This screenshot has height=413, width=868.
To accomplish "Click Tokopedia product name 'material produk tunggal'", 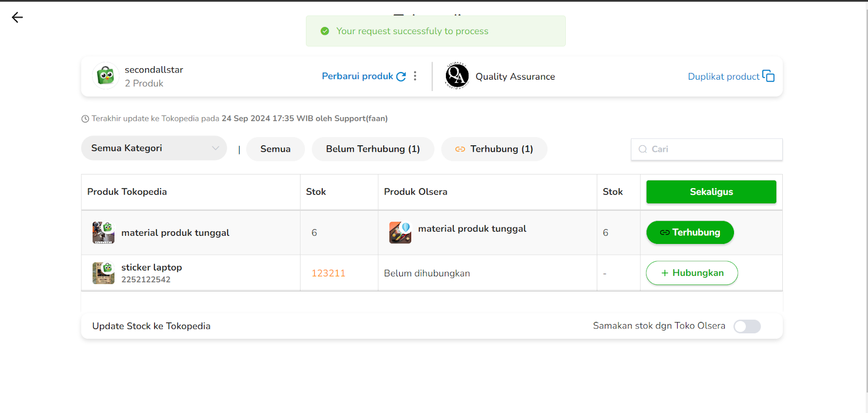I will 175,233.
